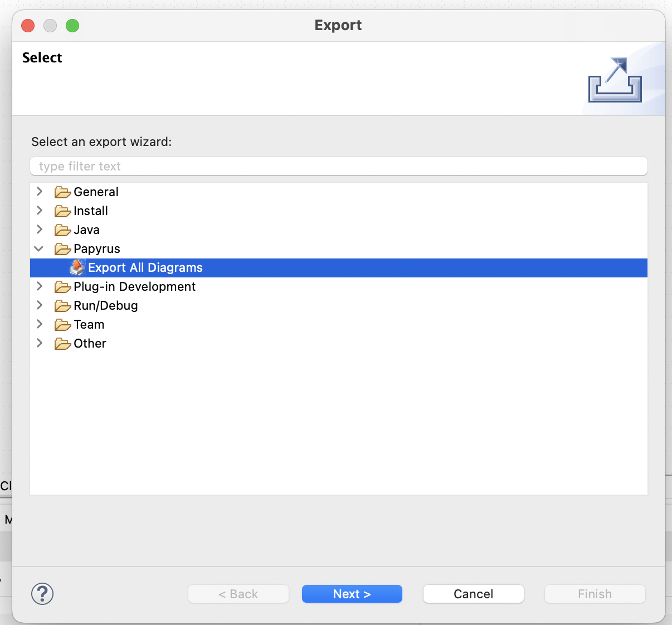Expand the General category chevron

coord(40,192)
